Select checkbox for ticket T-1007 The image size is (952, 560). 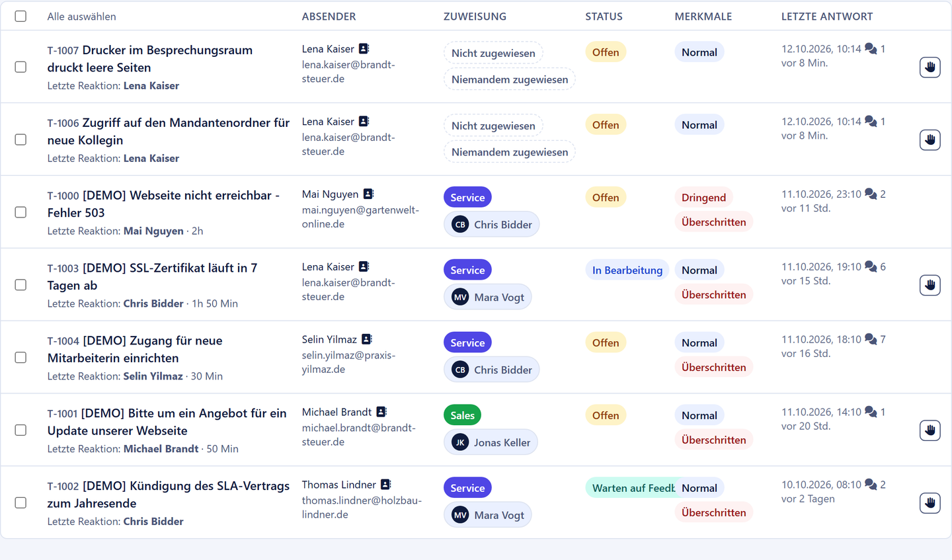point(20,67)
